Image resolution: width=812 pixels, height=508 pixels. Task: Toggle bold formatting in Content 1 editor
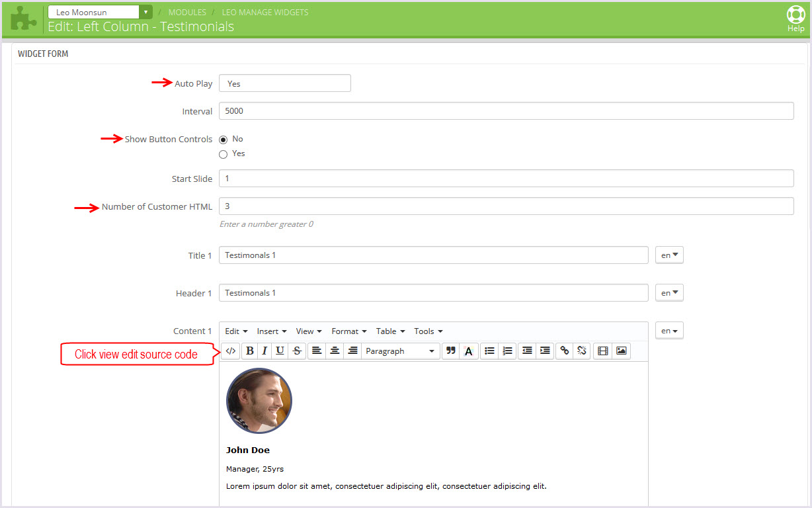249,351
